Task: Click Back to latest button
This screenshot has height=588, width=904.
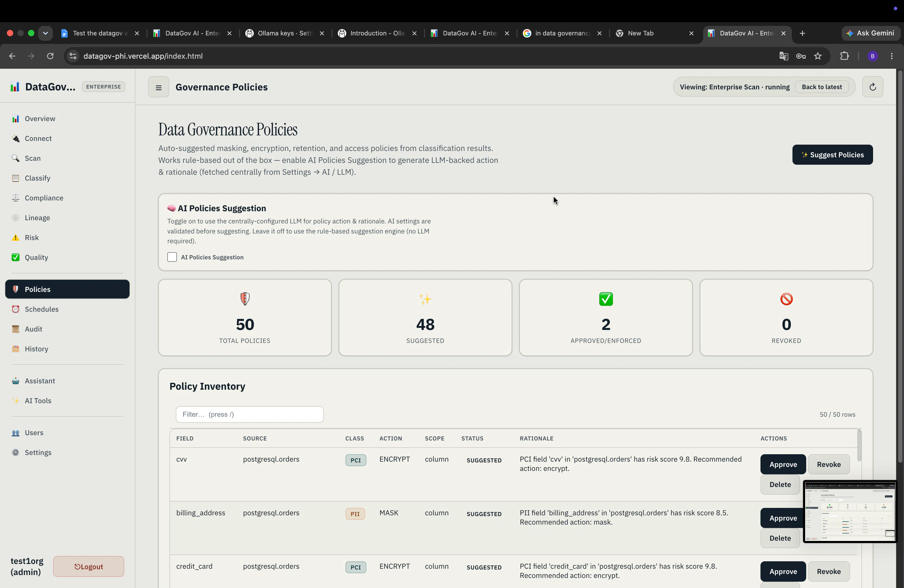Action: coord(822,87)
